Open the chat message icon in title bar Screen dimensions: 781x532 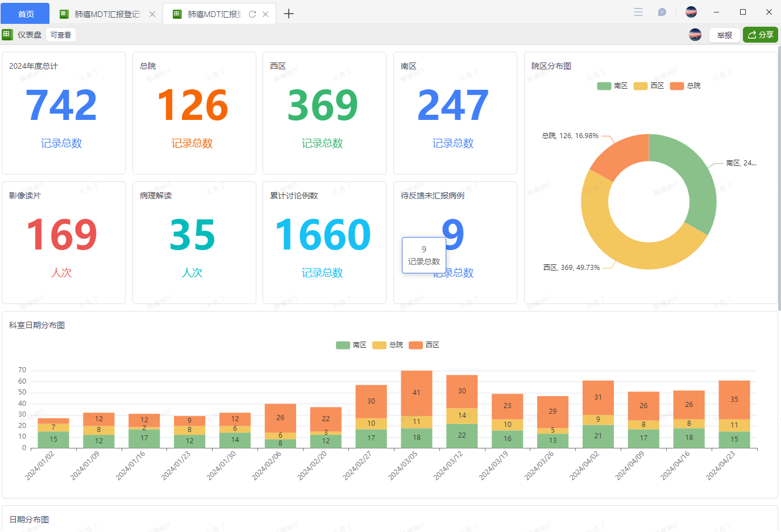point(662,12)
